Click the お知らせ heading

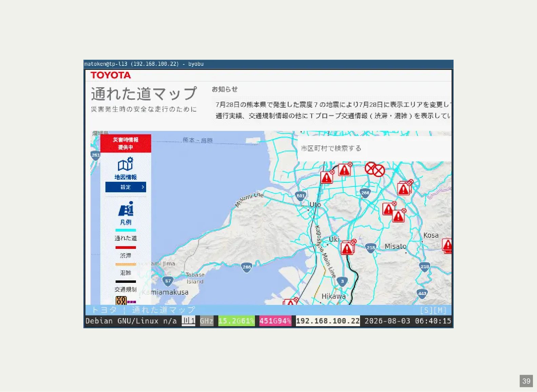[225, 89]
